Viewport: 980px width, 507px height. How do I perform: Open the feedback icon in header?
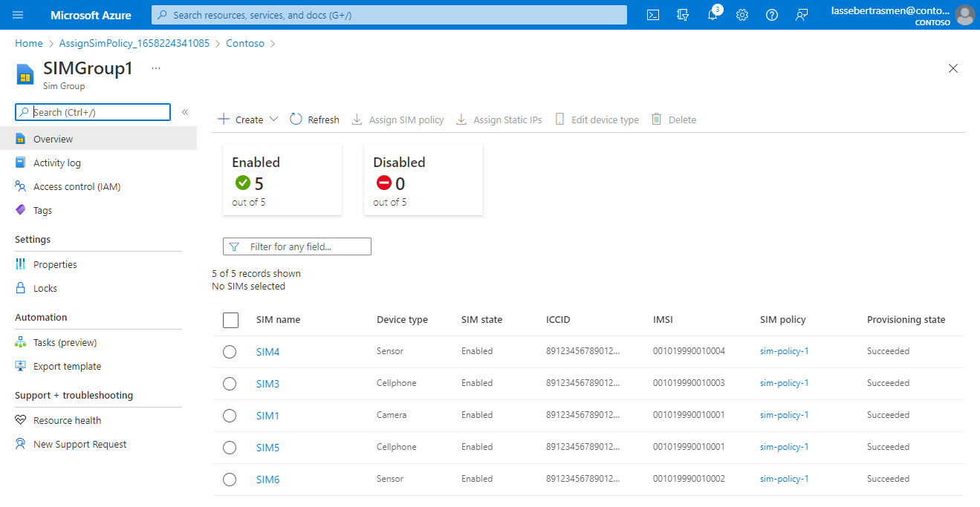point(802,15)
